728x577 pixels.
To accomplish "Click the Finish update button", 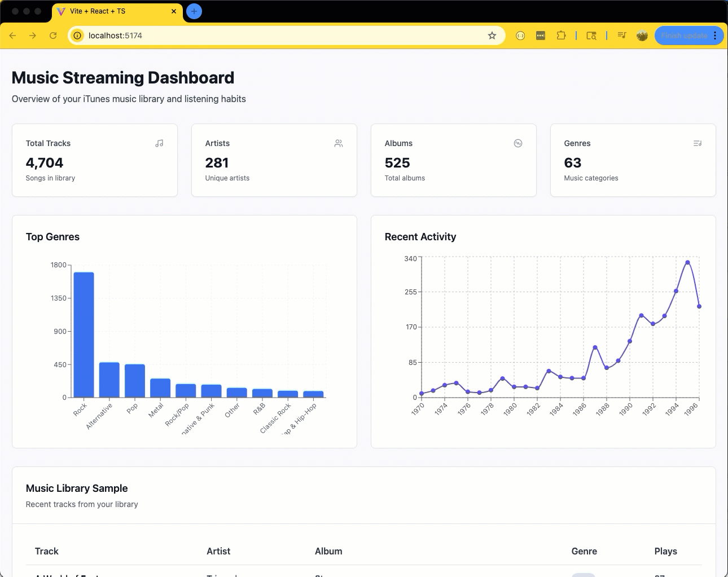I will pos(683,36).
